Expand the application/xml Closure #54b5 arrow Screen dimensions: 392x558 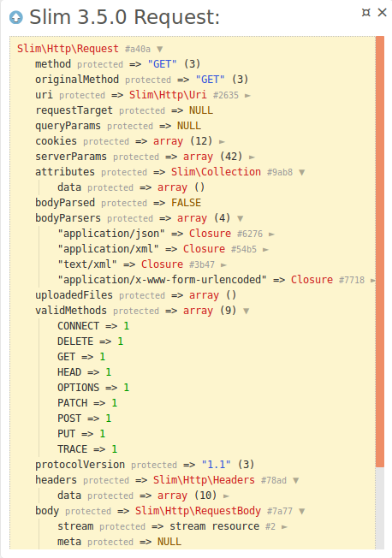(x=265, y=249)
